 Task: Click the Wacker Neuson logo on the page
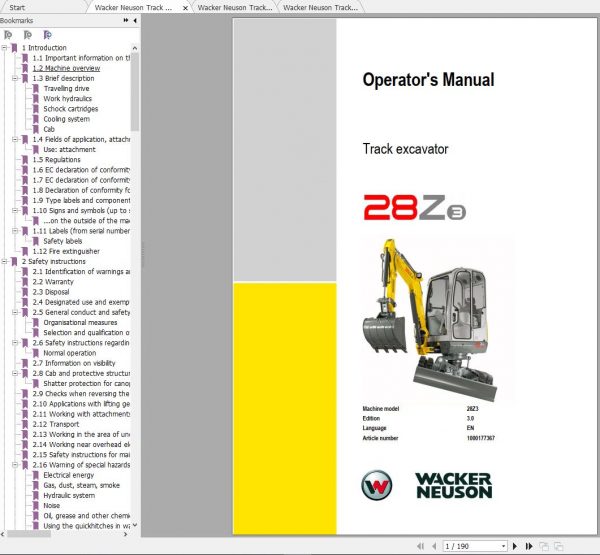click(427, 485)
